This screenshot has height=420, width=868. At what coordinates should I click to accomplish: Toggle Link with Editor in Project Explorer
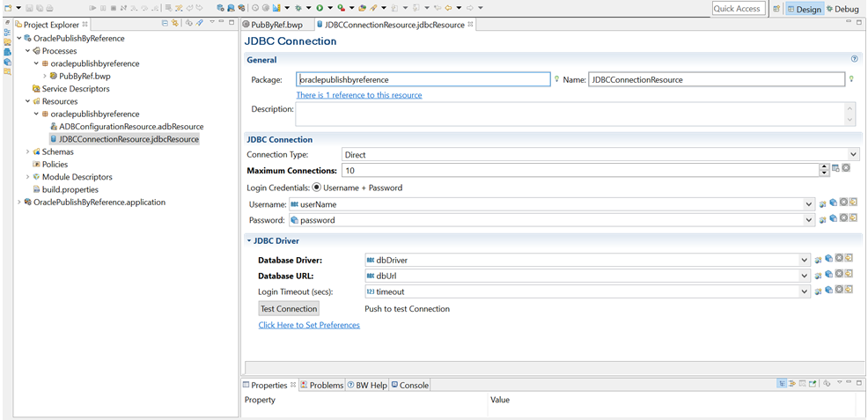coord(175,24)
